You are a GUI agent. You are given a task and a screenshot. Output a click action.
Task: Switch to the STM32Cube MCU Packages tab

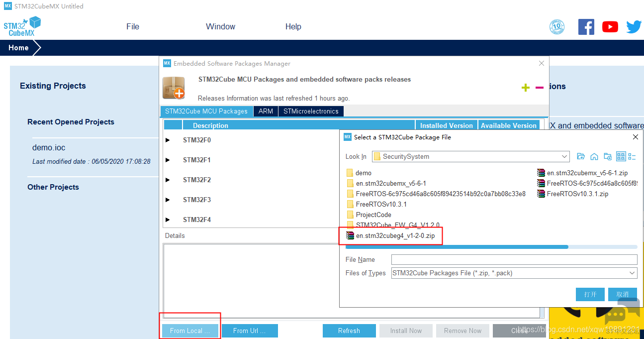pos(206,111)
